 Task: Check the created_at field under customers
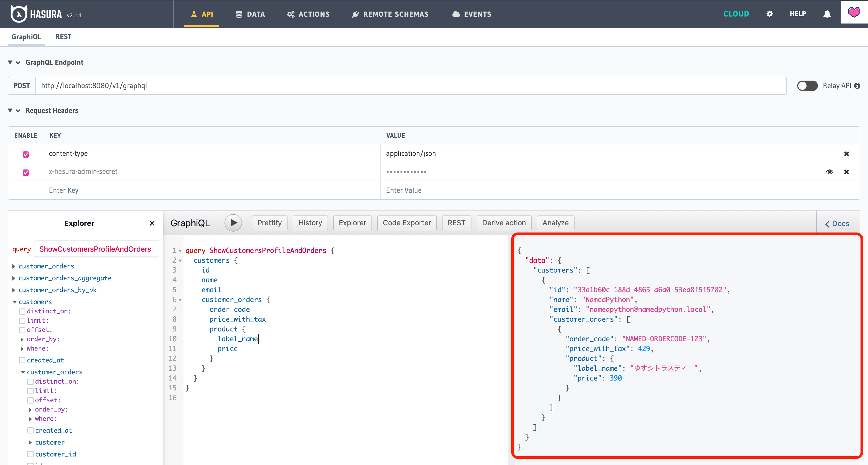tap(22, 360)
